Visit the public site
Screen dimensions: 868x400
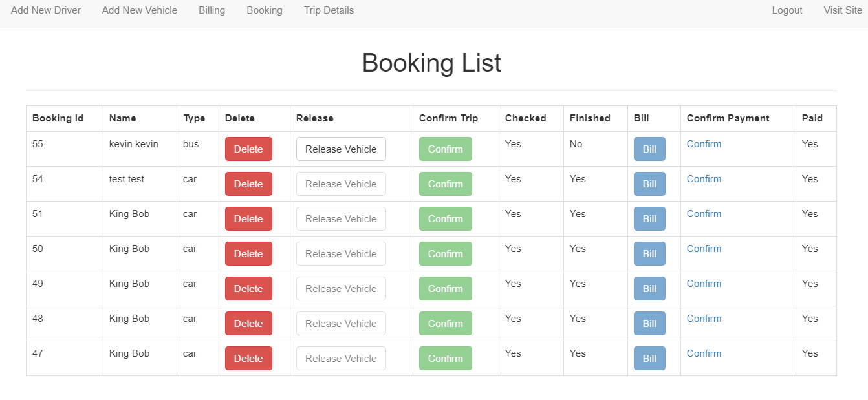click(x=842, y=10)
